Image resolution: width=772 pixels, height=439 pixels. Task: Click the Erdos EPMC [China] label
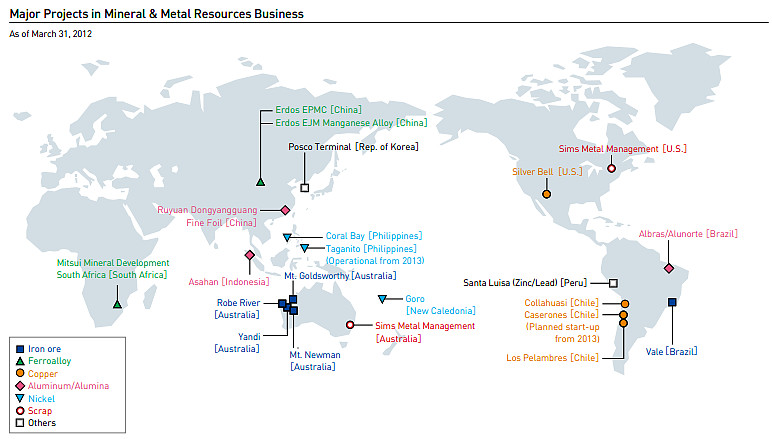coord(319,110)
